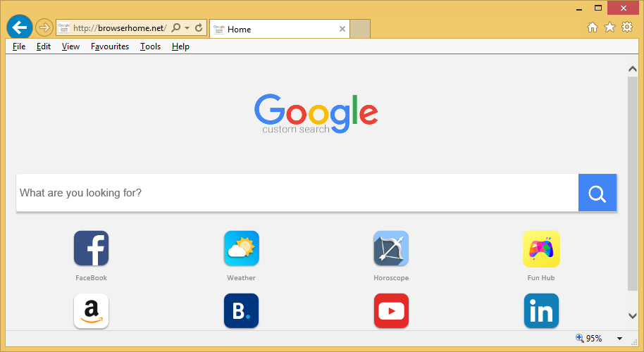
Task: Open the YouTube shortcut icon
Action: coord(391,311)
